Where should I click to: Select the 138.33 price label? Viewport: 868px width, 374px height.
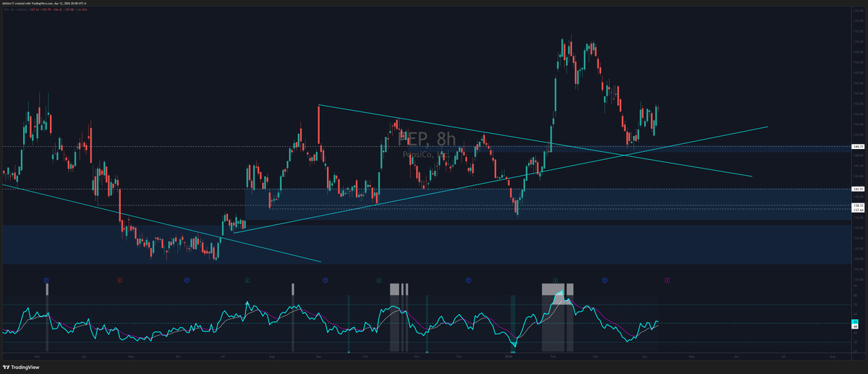click(858, 205)
